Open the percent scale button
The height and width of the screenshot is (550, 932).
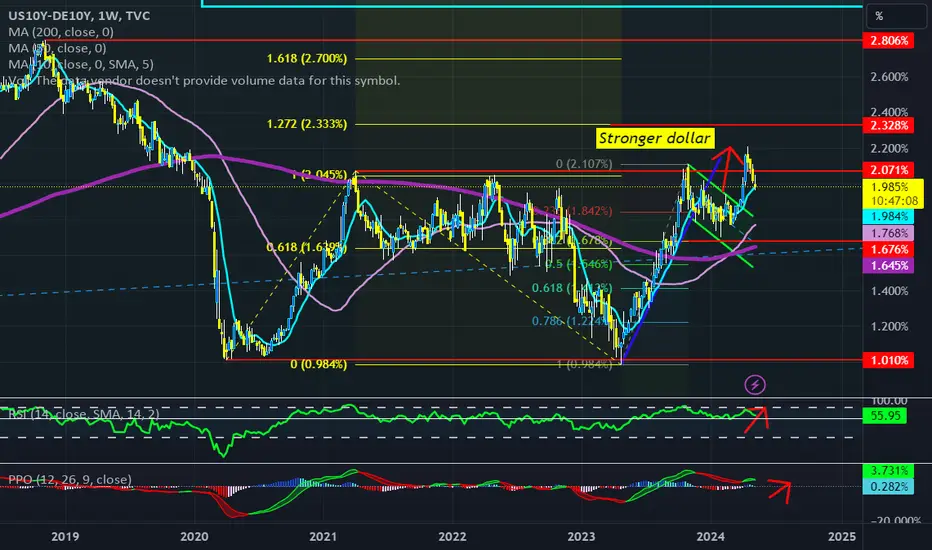click(x=896, y=16)
